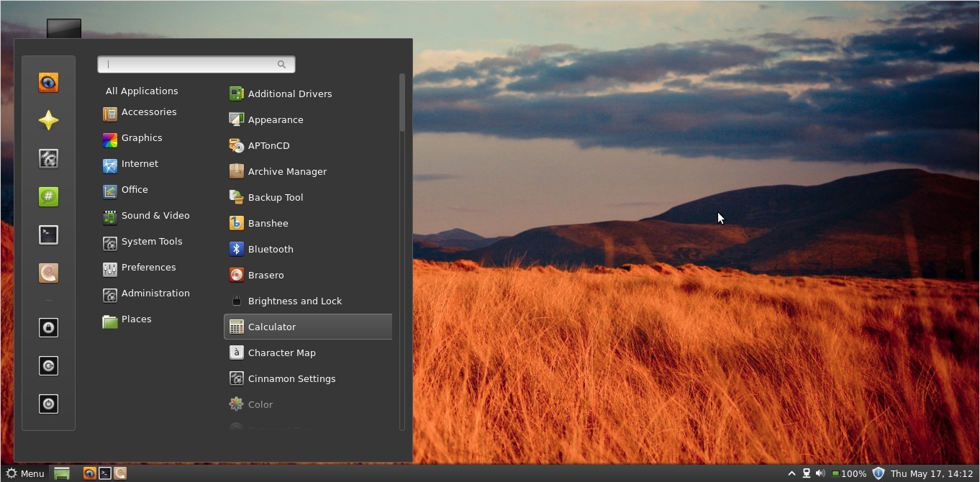Shut down using the power icon
Screen dimensions: 980x482
(48, 404)
